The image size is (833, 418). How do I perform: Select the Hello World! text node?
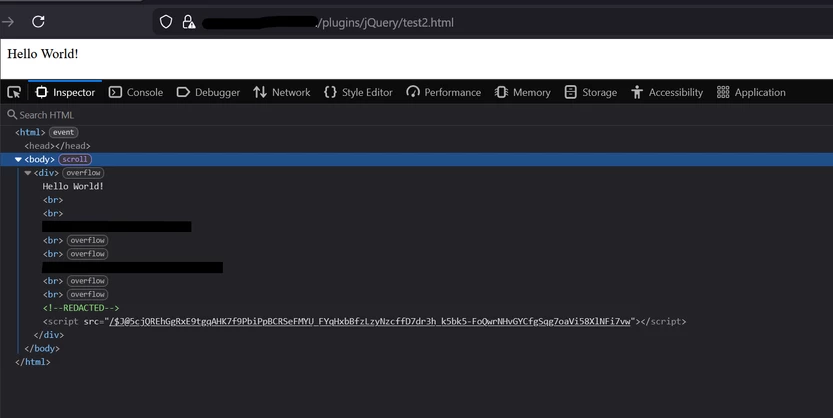pyautogui.click(x=73, y=186)
